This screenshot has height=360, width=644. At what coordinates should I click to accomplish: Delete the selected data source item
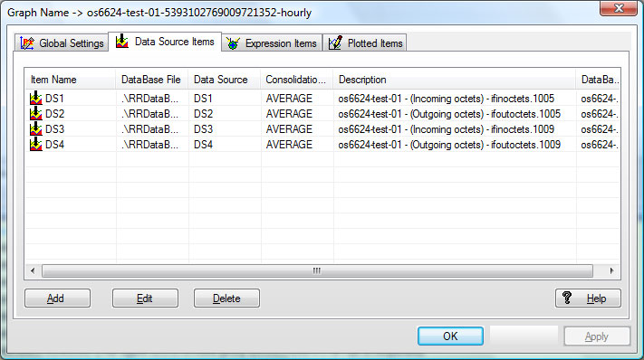pos(226,298)
